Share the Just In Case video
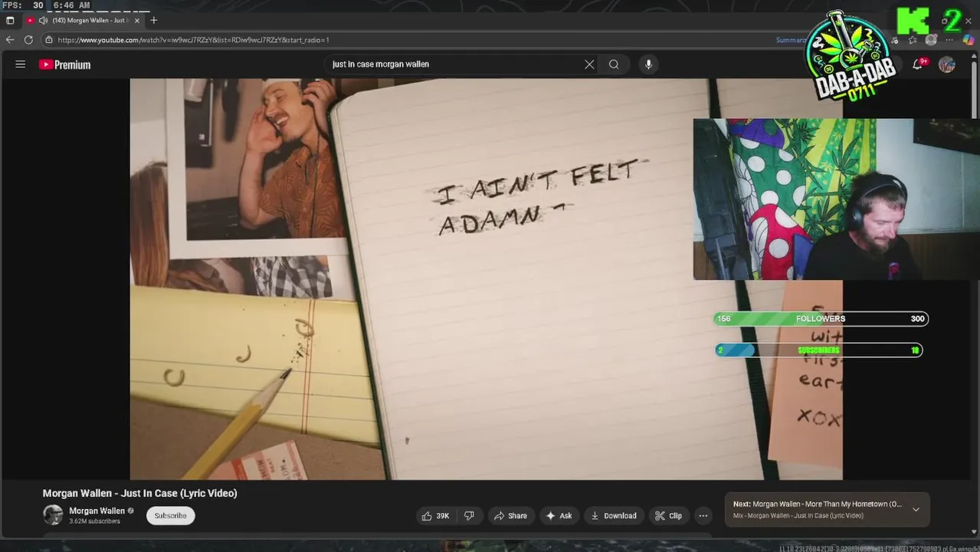Image resolution: width=980 pixels, height=552 pixels. (510, 516)
